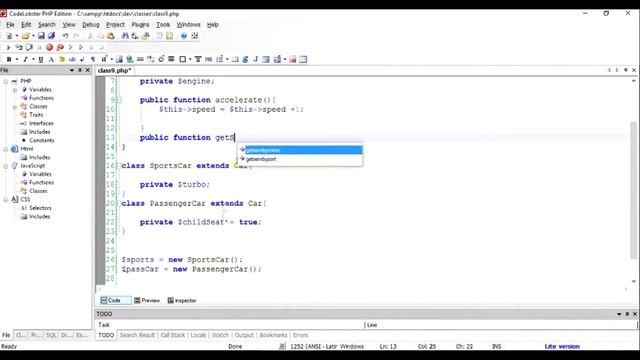The image size is (640, 360).
Task: Switch to the Code view button
Action: click(115, 301)
